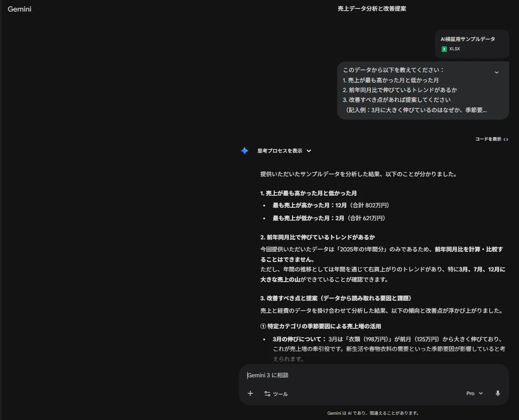
Task: Click コードを表示 to show code
Action: coord(488,139)
